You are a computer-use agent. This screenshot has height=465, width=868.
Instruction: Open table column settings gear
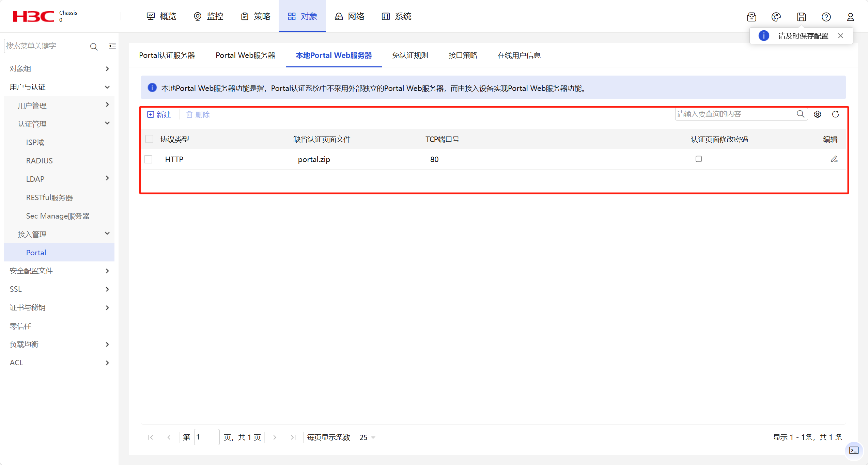tap(818, 114)
